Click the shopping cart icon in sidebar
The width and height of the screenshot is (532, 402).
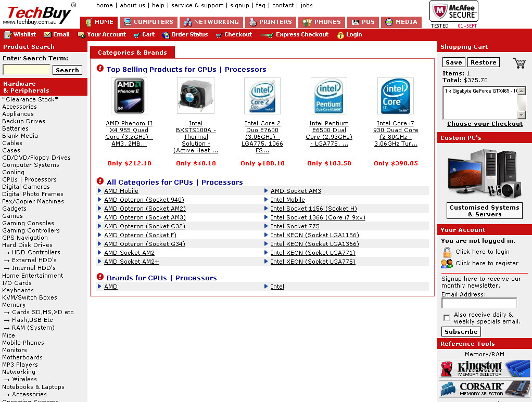519,63
